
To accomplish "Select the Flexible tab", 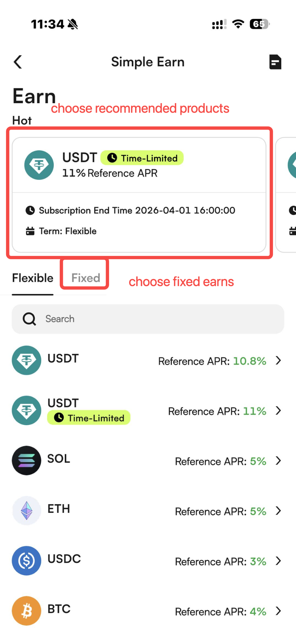I will tap(33, 278).
